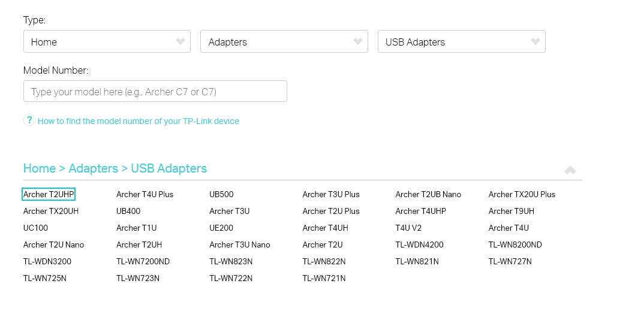Select the TL-WDN4200 model
The width and height of the screenshot is (644, 335).
point(419,245)
